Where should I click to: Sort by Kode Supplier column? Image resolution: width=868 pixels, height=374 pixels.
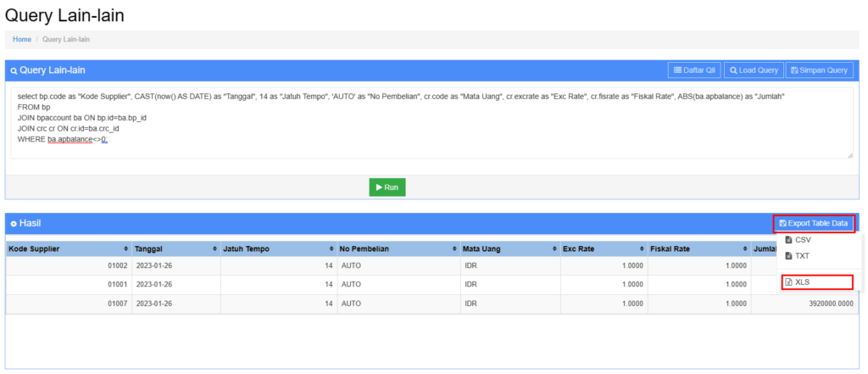69,248
